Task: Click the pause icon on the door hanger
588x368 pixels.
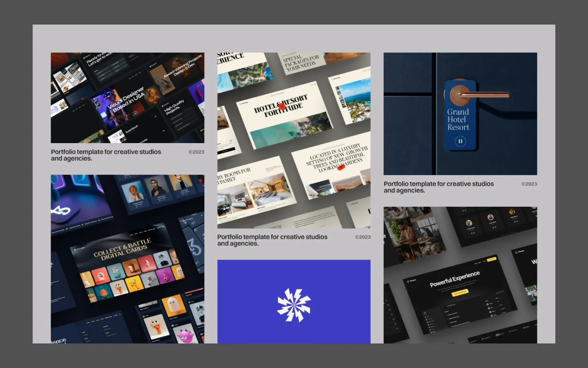Action: (460, 141)
